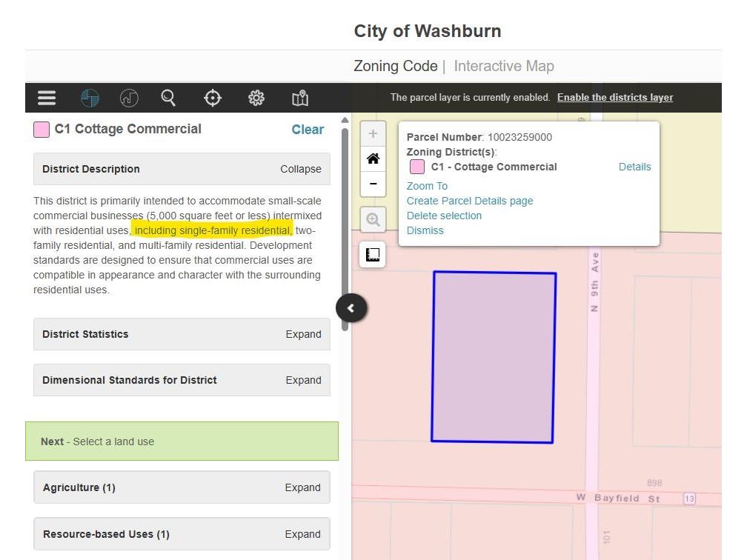
Task: Switch to the Zoning Code tab
Action: (x=395, y=66)
